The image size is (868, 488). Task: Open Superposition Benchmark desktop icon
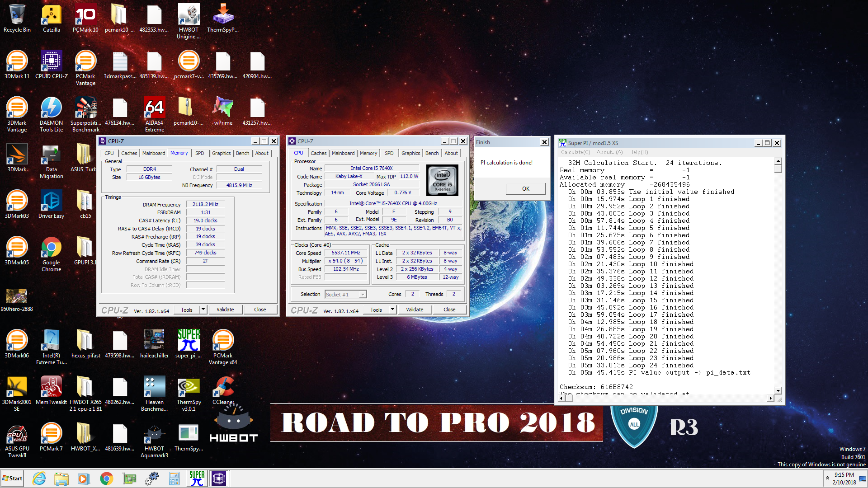click(x=85, y=114)
